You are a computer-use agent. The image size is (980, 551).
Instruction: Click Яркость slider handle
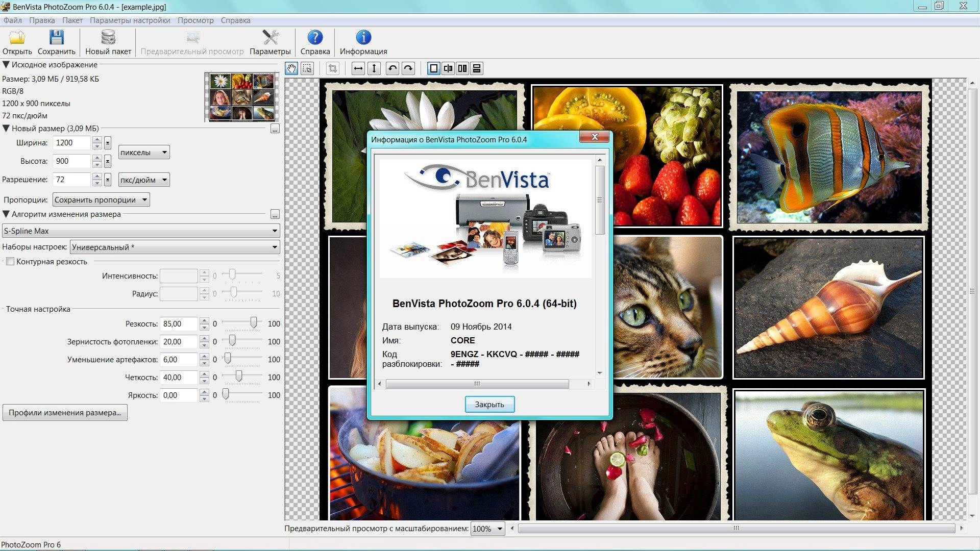point(226,394)
